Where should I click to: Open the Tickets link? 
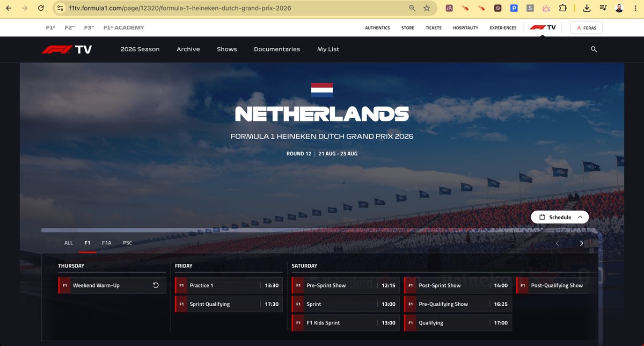[434, 28]
